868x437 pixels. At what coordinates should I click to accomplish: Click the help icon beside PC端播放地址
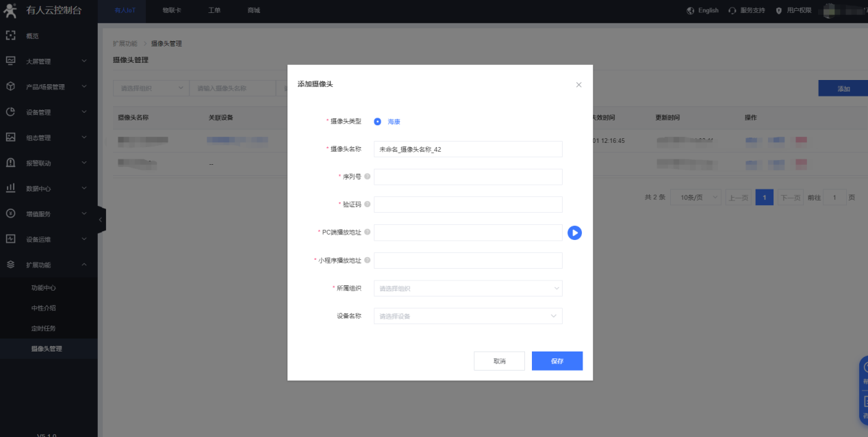pyautogui.click(x=368, y=233)
